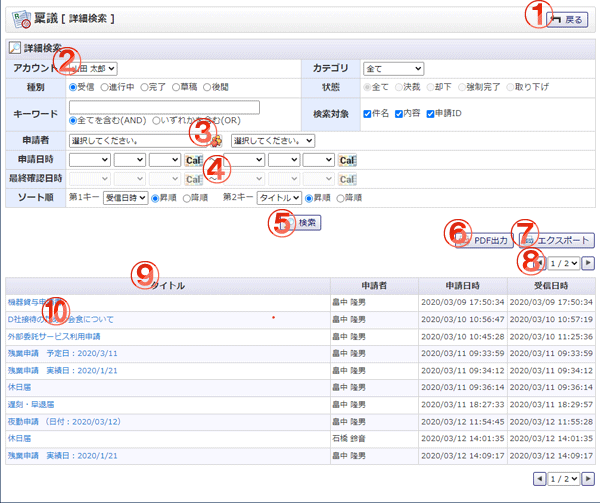This screenshot has width=600, height=503.
Task: Go to next page using bottom arrow
Action: tap(588, 479)
